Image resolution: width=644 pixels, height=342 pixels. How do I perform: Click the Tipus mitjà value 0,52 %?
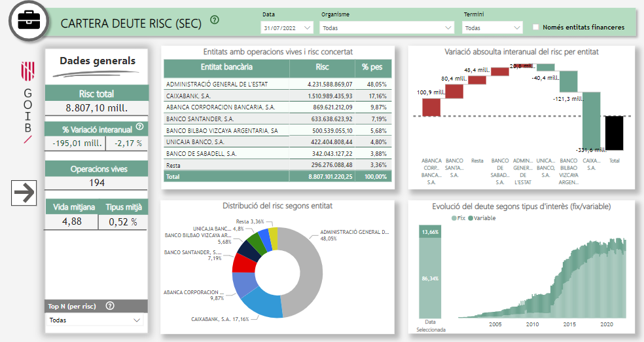pos(123,222)
